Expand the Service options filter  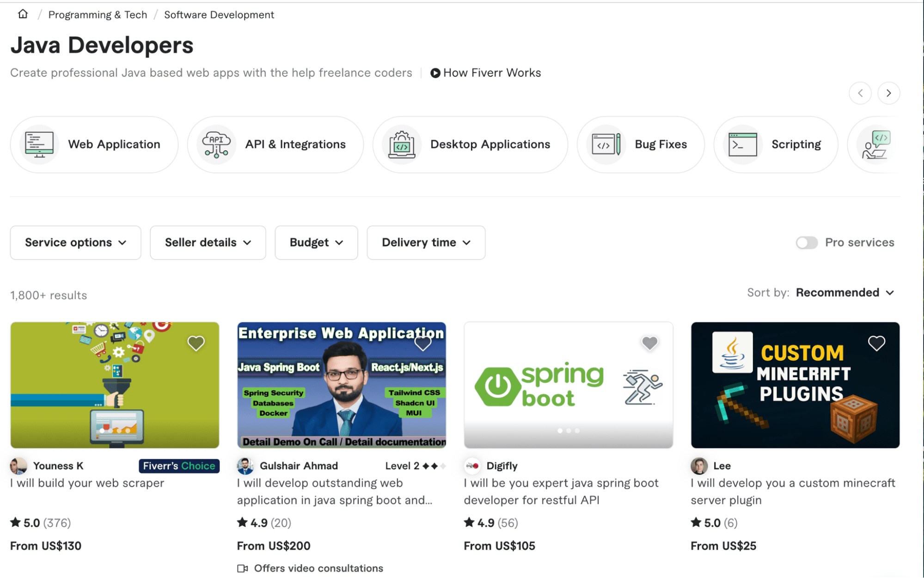point(75,243)
